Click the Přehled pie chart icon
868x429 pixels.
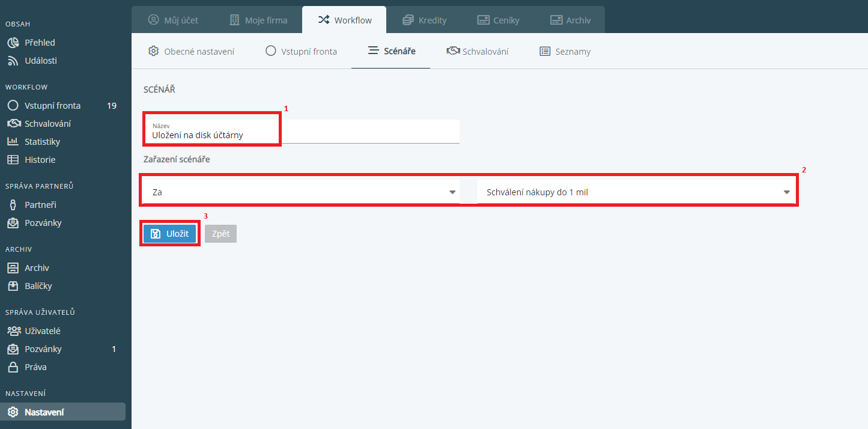[13, 43]
